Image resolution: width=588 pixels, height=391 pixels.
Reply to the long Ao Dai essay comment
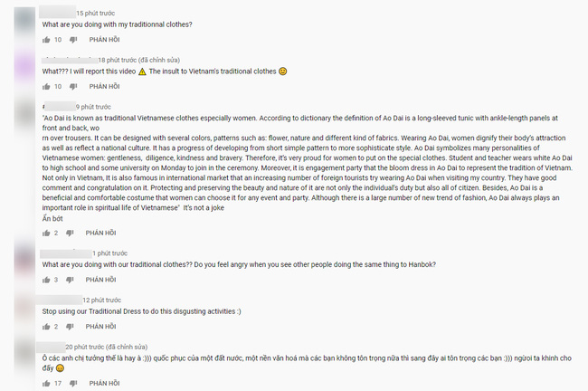[x=102, y=233]
